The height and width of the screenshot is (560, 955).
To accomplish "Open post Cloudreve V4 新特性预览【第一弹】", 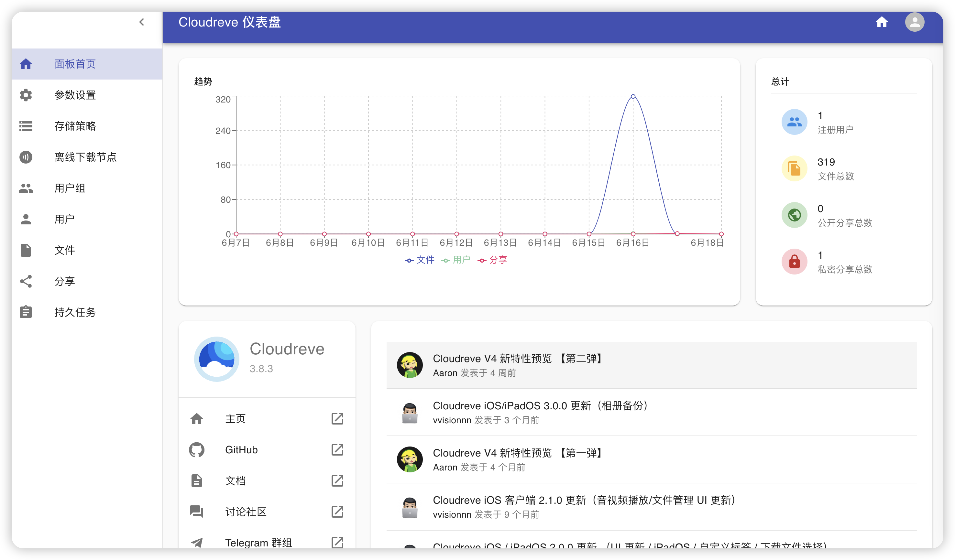I will [x=651, y=460].
